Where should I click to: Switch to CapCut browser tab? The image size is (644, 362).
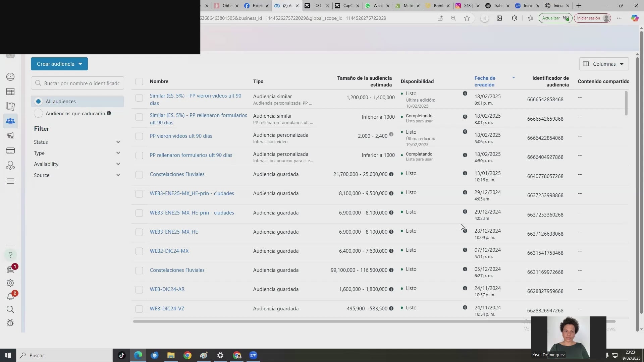347,6
